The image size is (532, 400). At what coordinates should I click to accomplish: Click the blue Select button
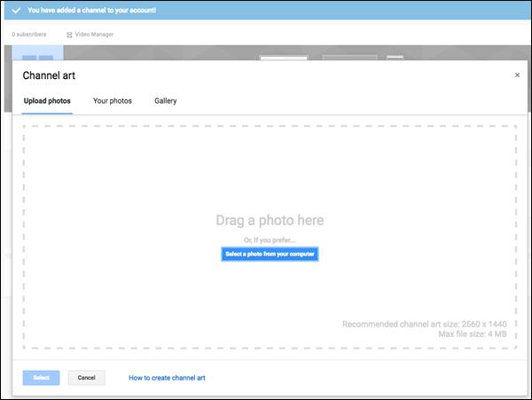tap(42, 378)
